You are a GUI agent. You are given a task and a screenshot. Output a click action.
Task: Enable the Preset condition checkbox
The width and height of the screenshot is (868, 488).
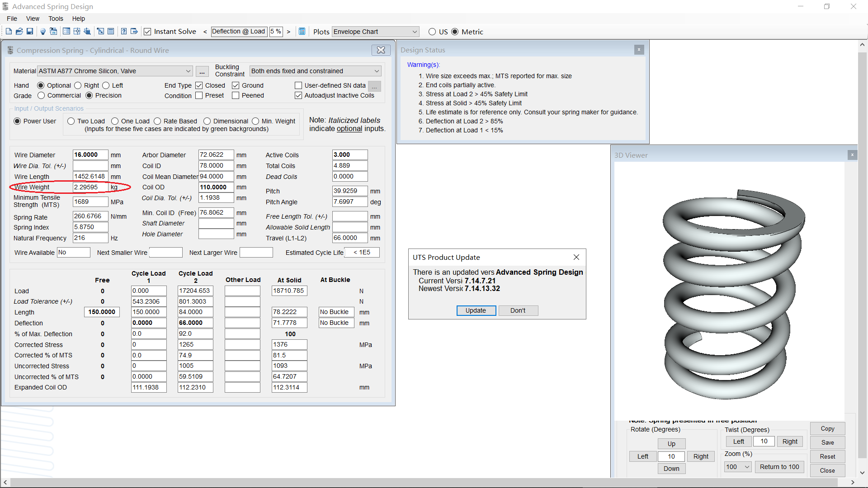[199, 95]
